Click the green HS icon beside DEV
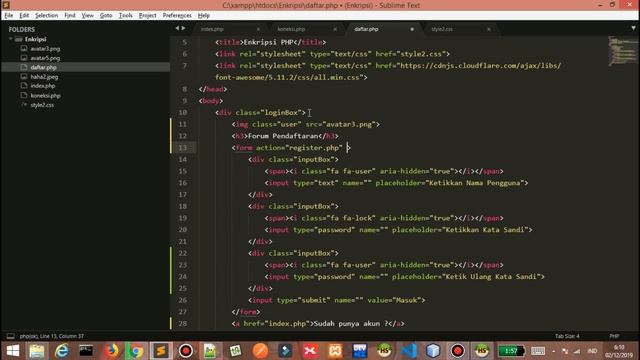This screenshot has height=360, width=640. coord(384,351)
